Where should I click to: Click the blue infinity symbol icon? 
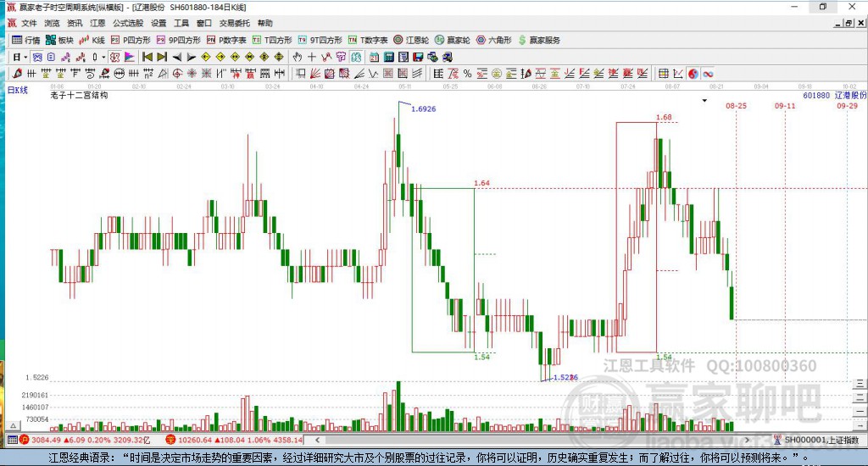708,73
